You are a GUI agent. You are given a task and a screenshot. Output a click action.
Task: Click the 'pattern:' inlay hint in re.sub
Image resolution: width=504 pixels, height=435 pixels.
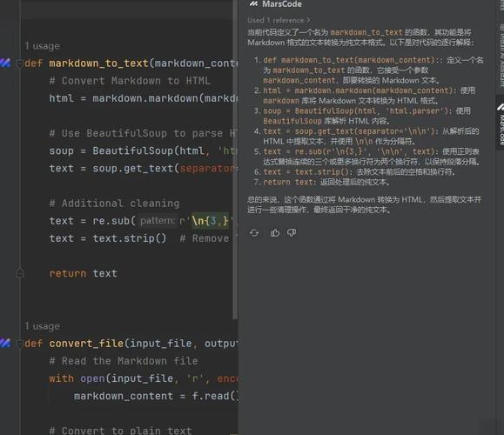(x=158, y=221)
